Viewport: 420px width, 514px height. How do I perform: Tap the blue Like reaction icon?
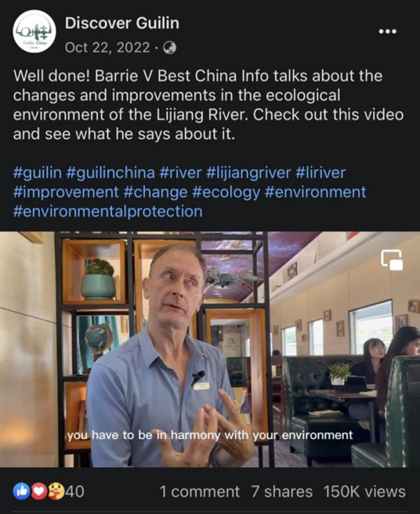(x=22, y=492)
